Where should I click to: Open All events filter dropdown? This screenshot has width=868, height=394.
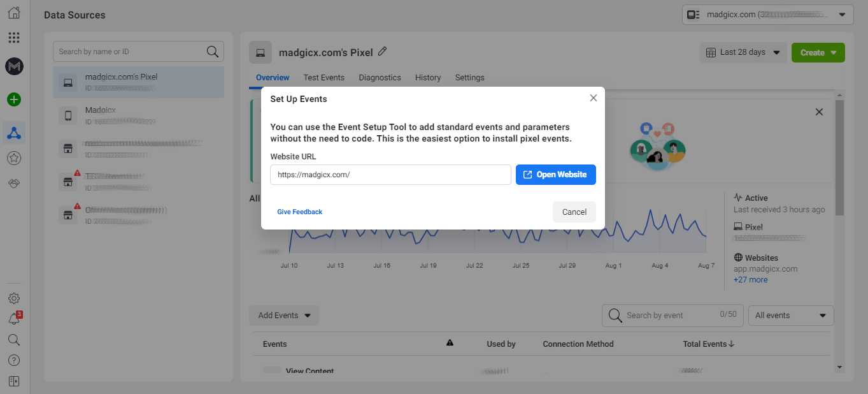791,316
